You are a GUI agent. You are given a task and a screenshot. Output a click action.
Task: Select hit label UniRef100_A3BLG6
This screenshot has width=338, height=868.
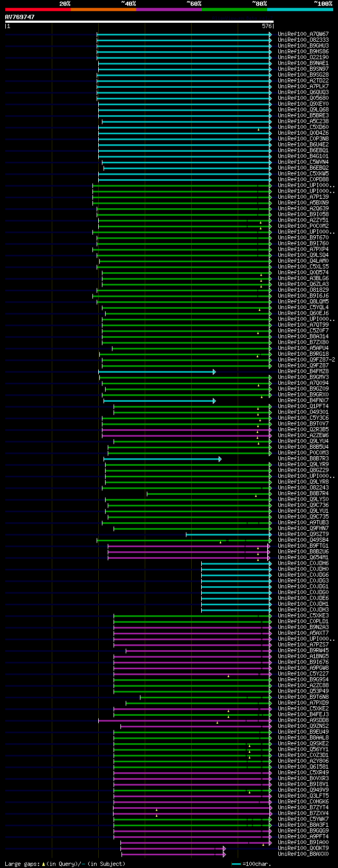click(x=303, y=279)
